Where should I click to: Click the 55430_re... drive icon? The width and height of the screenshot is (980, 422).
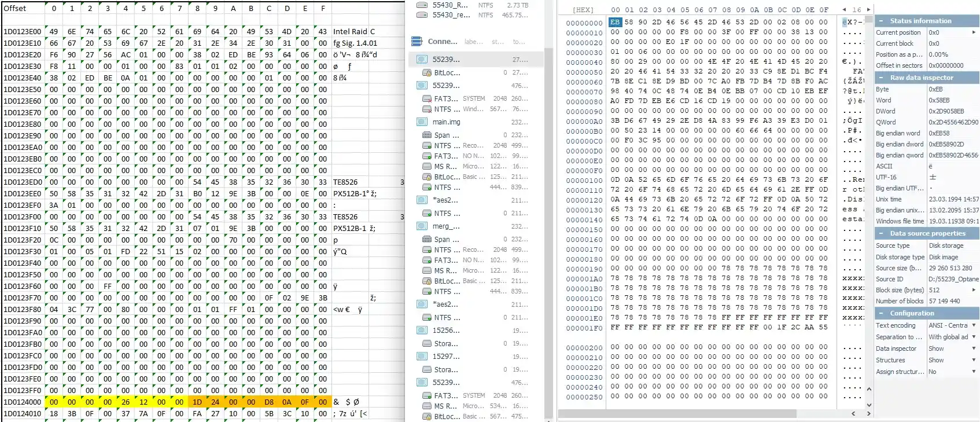coord(422,15)
